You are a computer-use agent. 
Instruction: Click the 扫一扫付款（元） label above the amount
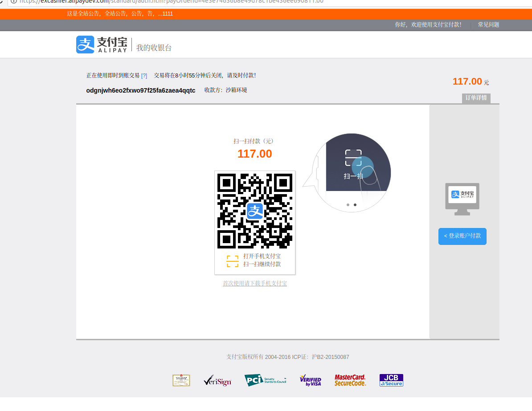tap(254, 141)
